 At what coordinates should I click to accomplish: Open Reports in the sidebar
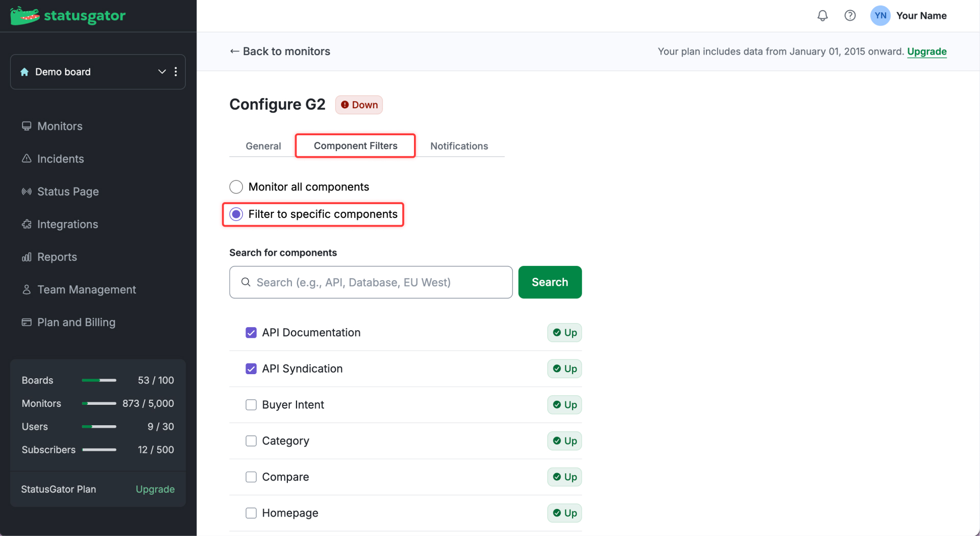(x=57, y=257)
